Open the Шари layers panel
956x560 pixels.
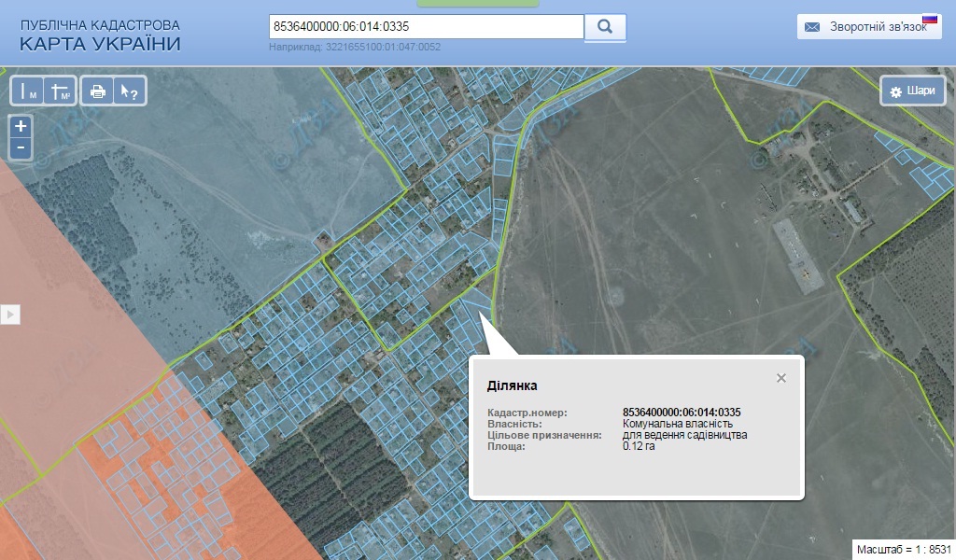coord(912,91)
